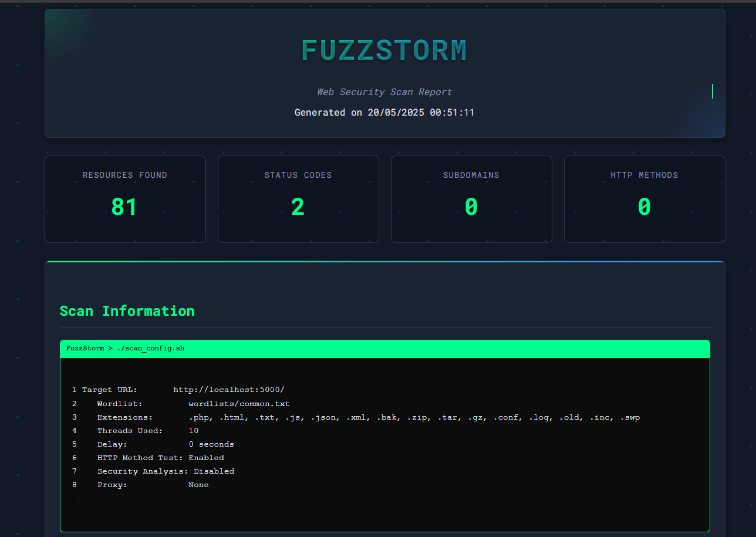Click the RESOURCES FOUND label
Viewport: 756px width, 537px height.
(x=125, y=175)
